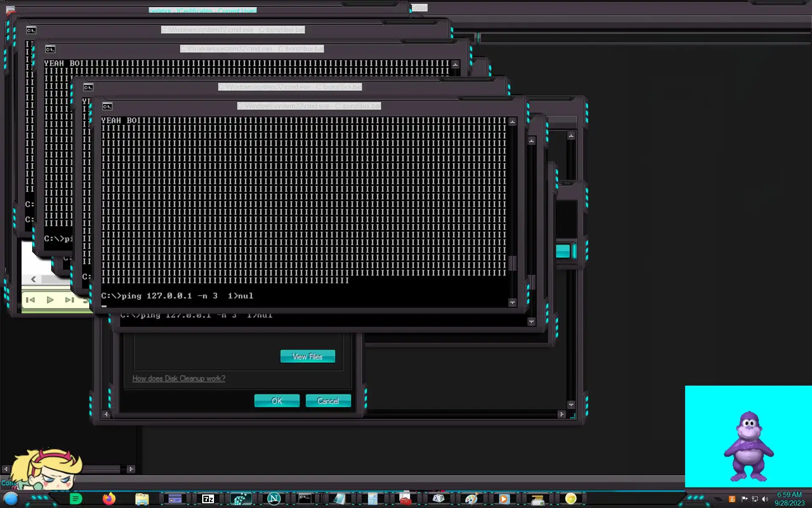Open the front cmd window system menu icon
The image size is (812, 508).
(x=107, y=106)
